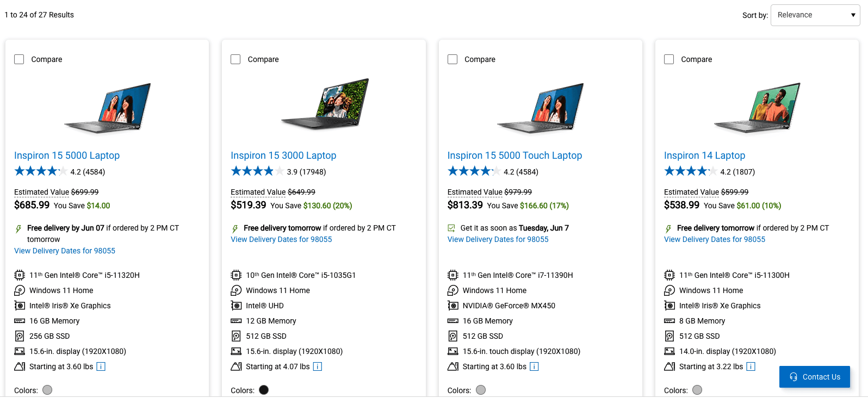
Task: View delivery dates under Inspiron 15 3000
Action: [281, 239]
